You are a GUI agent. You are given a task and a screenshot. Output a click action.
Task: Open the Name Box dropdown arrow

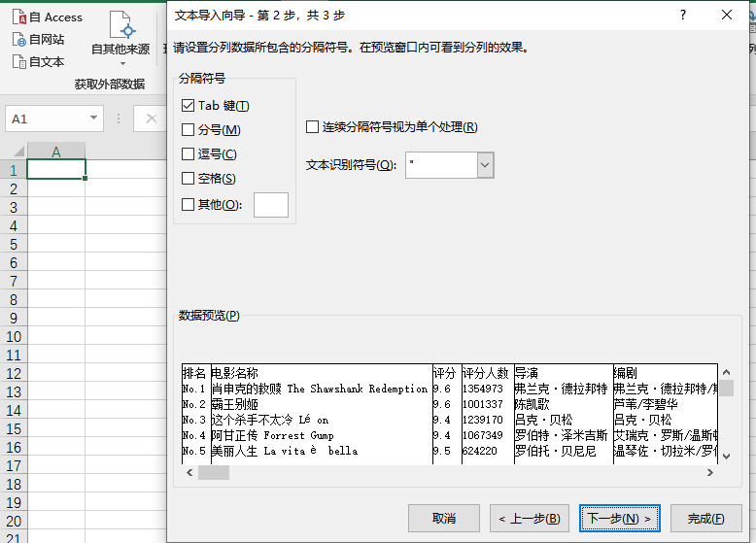pos(93,119)
